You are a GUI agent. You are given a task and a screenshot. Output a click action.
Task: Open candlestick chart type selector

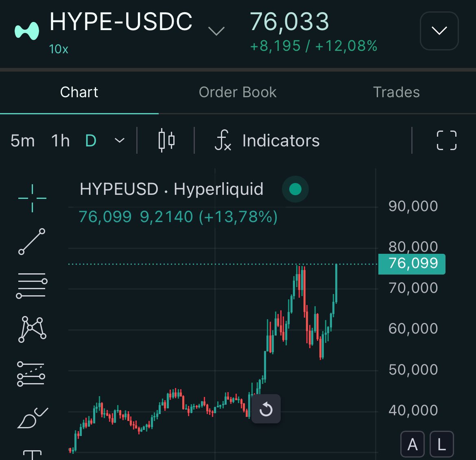point(166,140)
